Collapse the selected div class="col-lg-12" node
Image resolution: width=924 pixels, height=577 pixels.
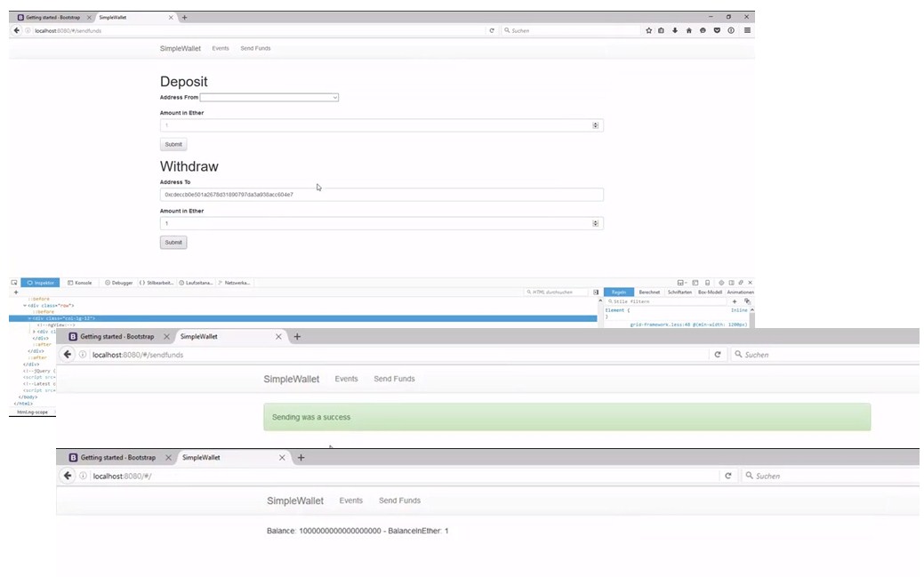click(29, 318)
